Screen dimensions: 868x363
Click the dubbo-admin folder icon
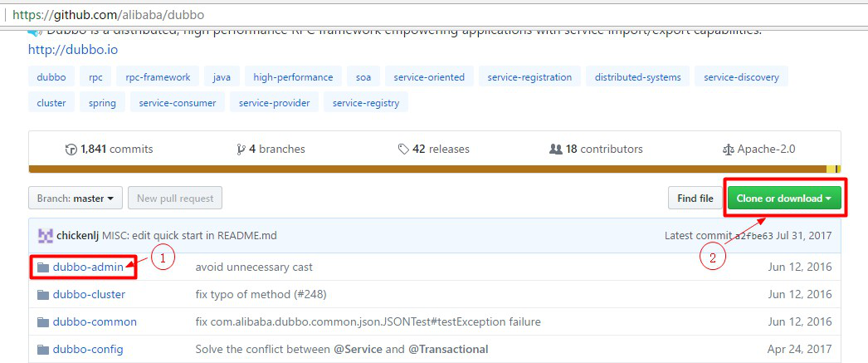[x=43, y=267]
